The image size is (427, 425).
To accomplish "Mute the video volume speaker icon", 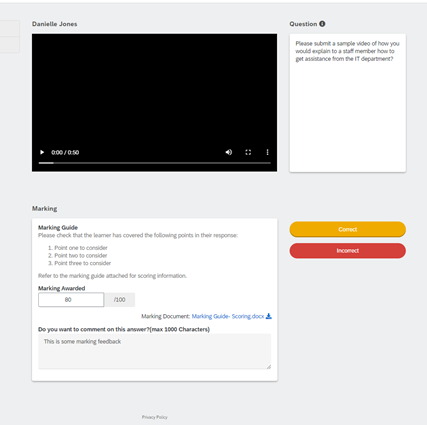I will (x=229, y=152).
